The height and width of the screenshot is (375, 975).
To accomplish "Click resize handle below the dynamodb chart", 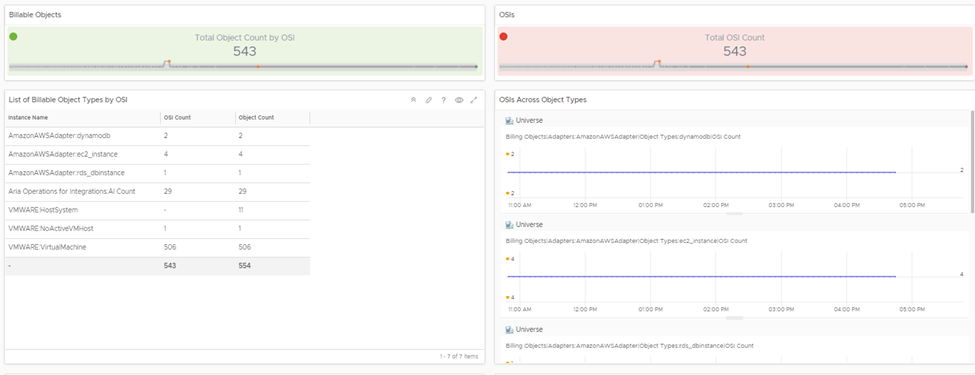I will (734, 213).
